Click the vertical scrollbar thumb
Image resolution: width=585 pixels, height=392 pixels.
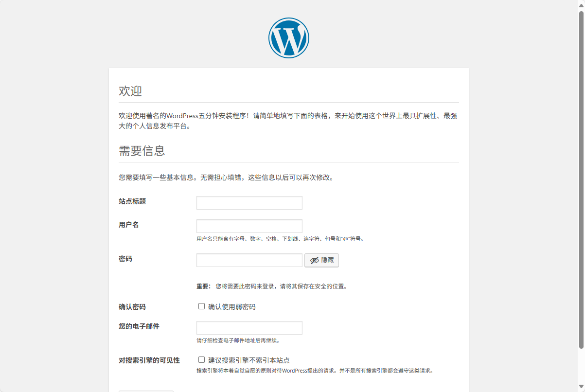pyautogui.click(x=581, y=179)
